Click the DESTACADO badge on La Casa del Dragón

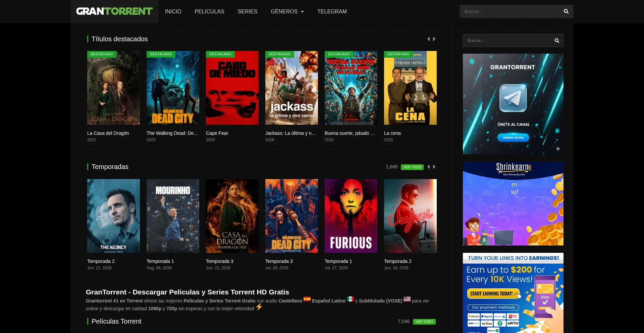tap(102, 54)
